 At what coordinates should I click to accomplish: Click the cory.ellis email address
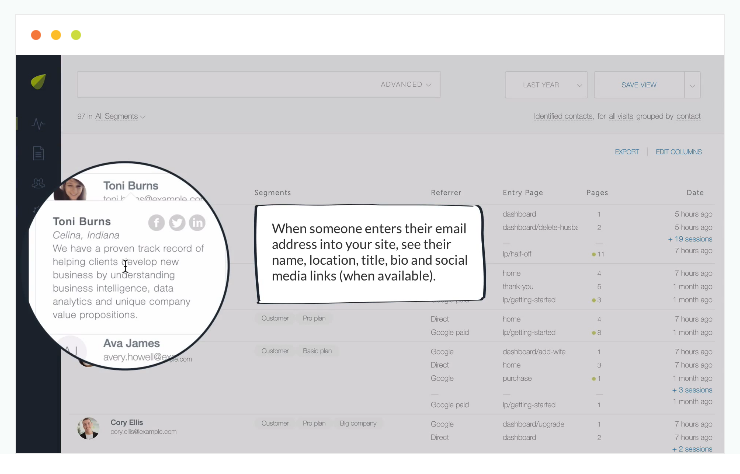(x=143, y=432)
